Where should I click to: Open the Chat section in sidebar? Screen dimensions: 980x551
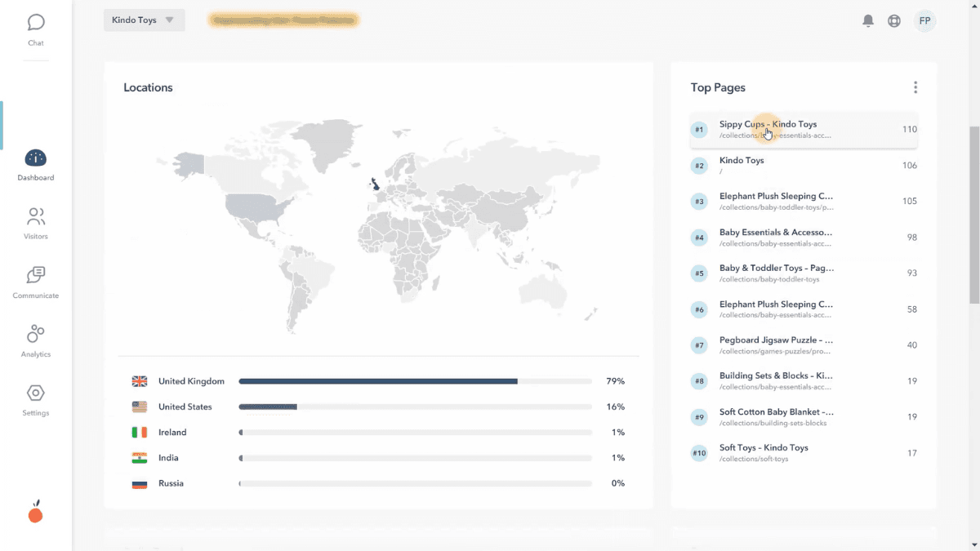[36, 29]
